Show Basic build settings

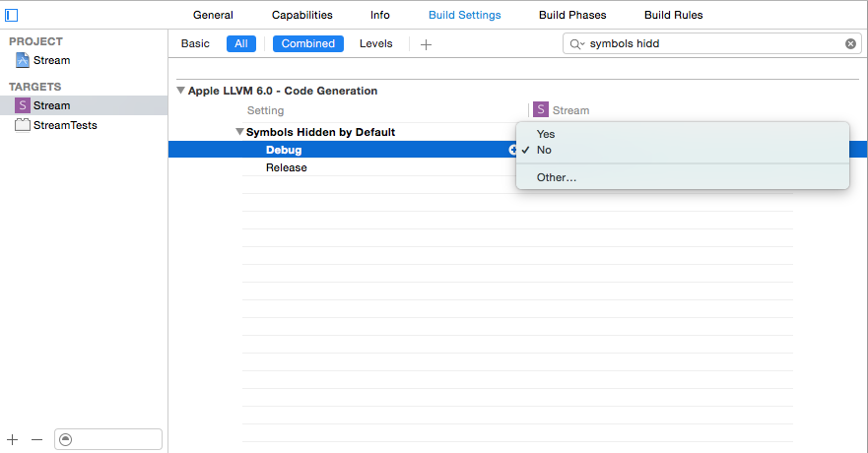click(x=195, y=43)
